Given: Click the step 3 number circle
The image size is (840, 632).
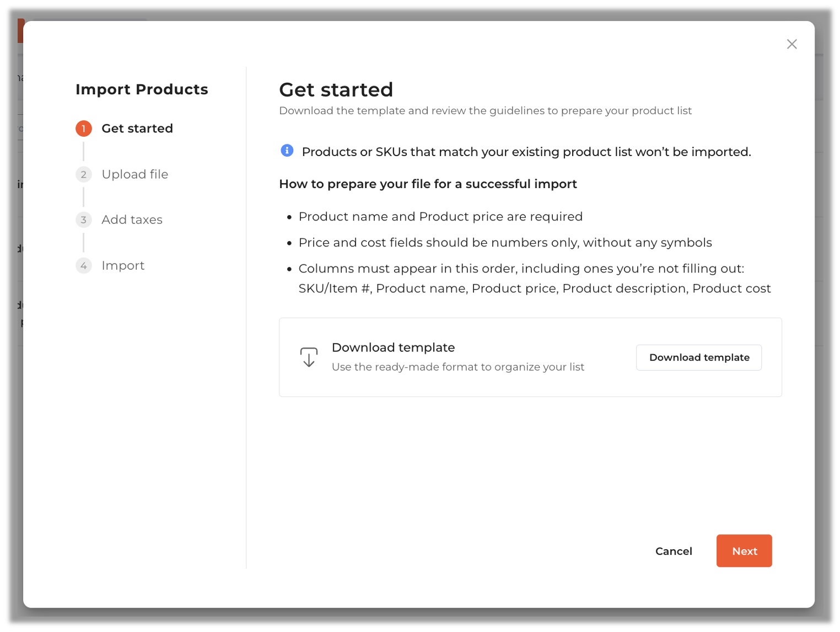Looking at the screenshot, I should click(84, 220).
